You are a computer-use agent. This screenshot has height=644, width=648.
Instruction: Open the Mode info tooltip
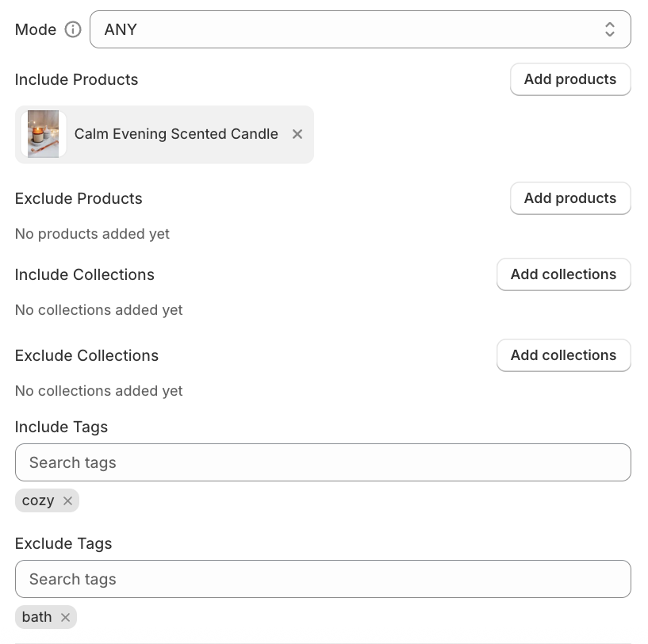72,29
